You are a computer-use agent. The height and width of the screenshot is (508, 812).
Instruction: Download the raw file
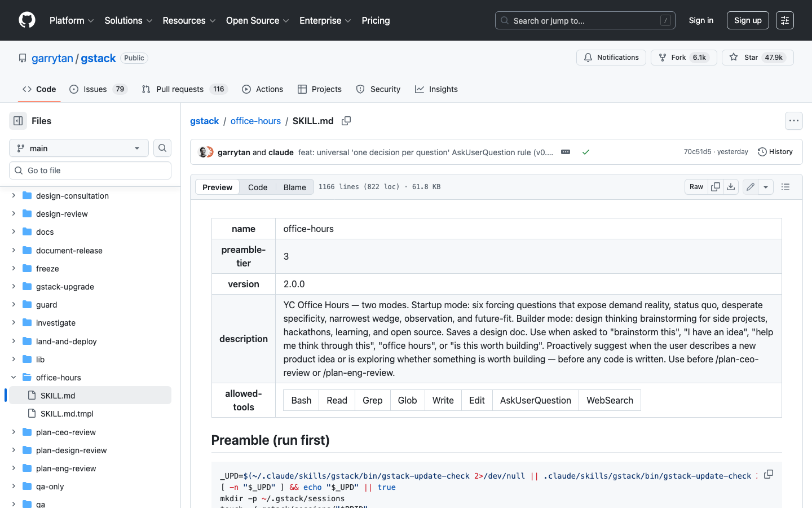coord(731,187)
